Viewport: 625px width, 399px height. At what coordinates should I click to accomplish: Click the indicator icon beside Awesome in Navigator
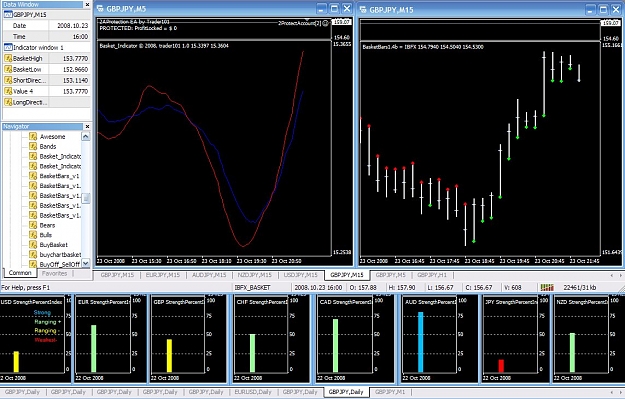pyautogui.click(x=33, y=137)
